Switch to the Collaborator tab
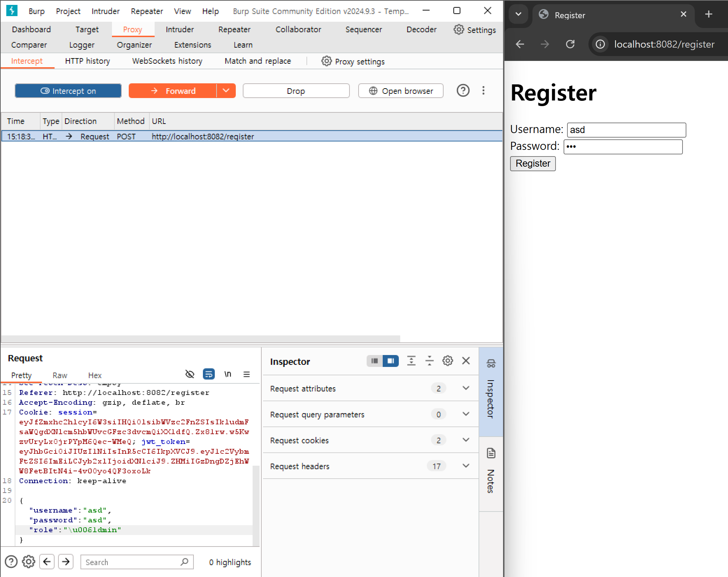Viewport: 728px width, 577px height. 298,29
